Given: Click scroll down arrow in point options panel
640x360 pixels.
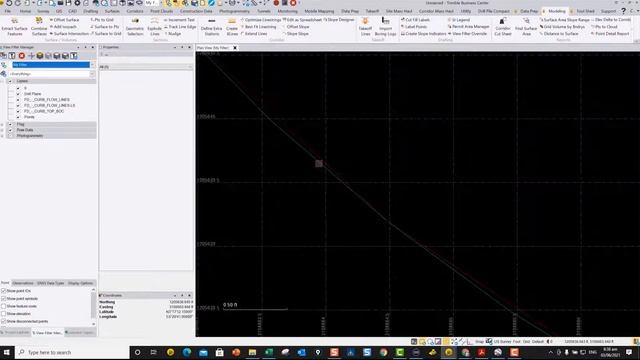Looking at the screenshot, I should pos(94,324).
